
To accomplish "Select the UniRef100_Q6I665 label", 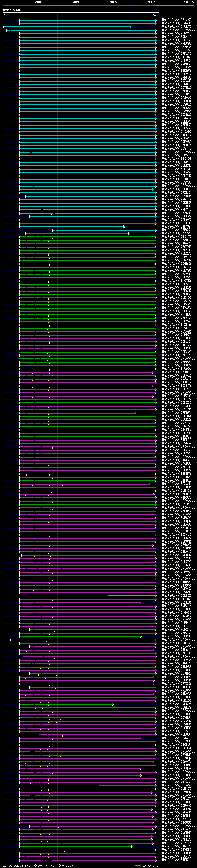I will [177, 785].
